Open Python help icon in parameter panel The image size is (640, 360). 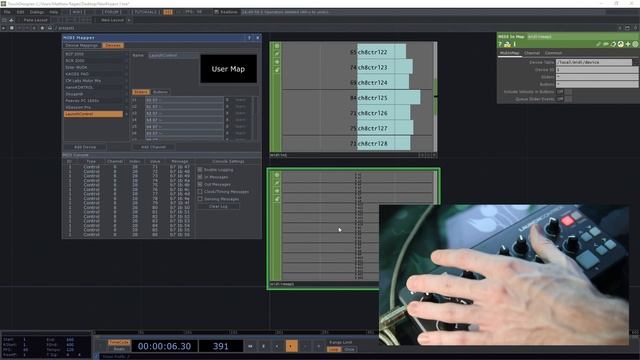point(507,44)
